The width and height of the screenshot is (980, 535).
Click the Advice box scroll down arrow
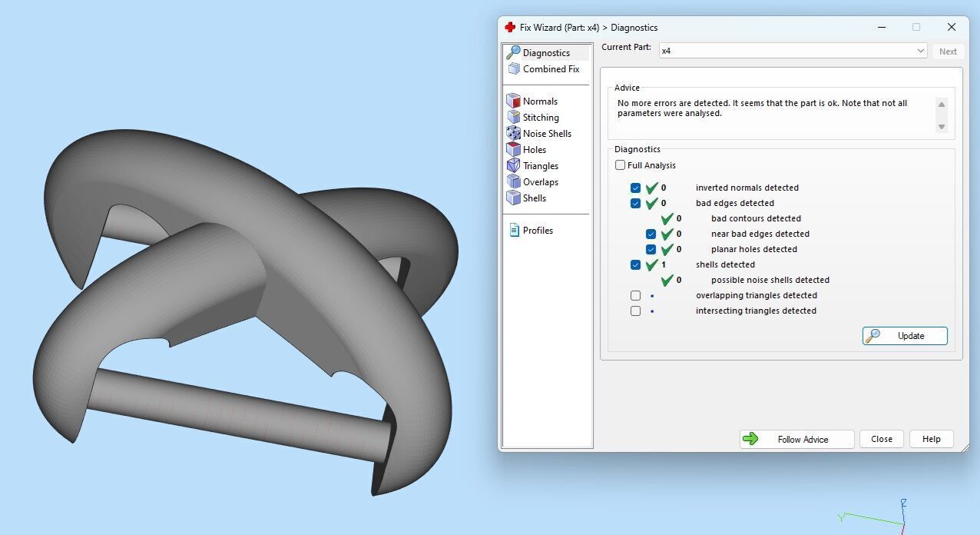942,127
